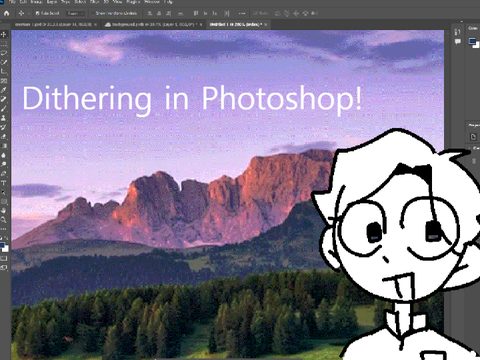Open the Layer/Group auto-select dropdown

coord(75,13)
